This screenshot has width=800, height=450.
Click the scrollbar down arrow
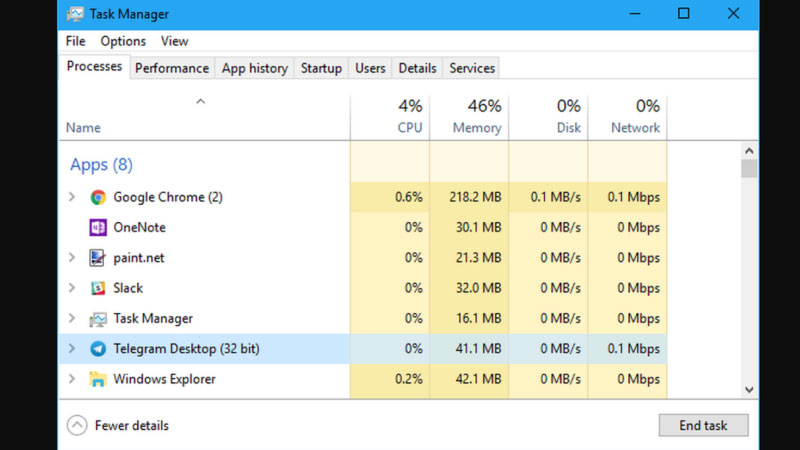coord(749,390)
